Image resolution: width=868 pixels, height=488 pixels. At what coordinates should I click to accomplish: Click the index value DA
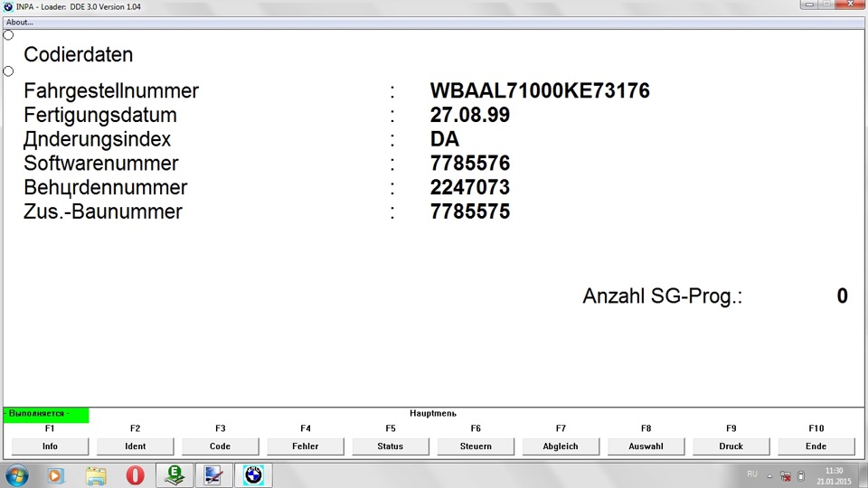pyautogui.click(x=445, y=139)
